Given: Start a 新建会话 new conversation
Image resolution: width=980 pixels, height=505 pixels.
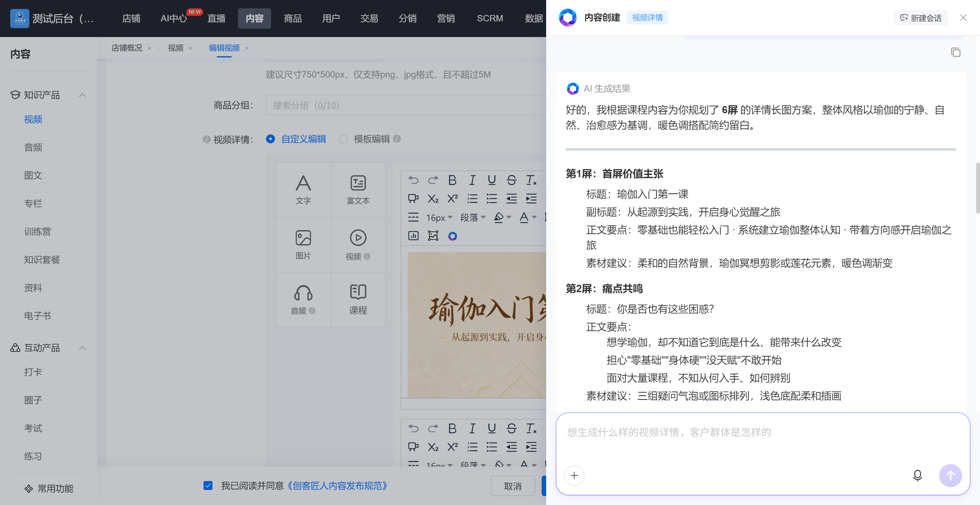Looking at the screenshot, I should pos(921,18).
